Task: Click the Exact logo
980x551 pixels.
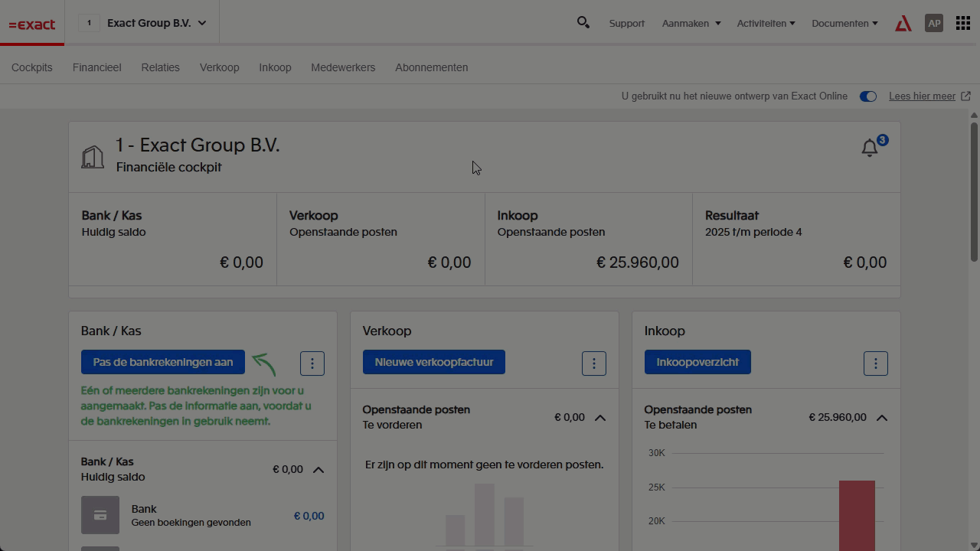Action: [x=32, y=24]
